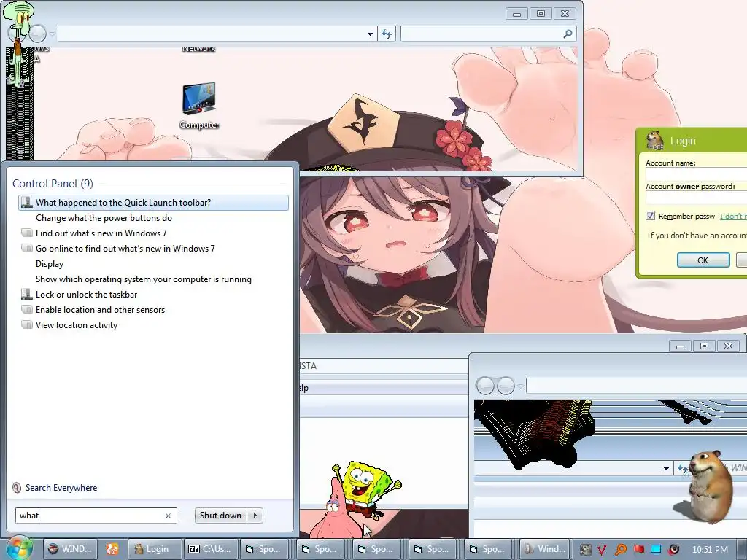This screenshot has height=560, width=747.
Task: Open the partly hidden Help menu
Action: pyautogui.click(x=304, y=388)
